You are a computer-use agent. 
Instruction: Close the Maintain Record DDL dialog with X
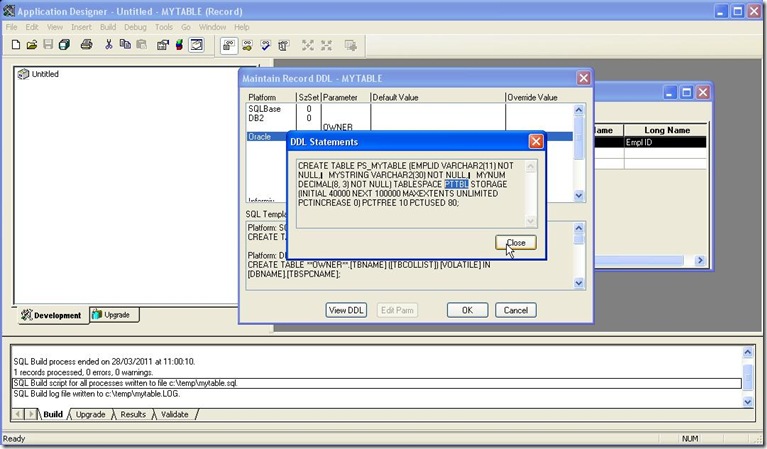point(583,78)
